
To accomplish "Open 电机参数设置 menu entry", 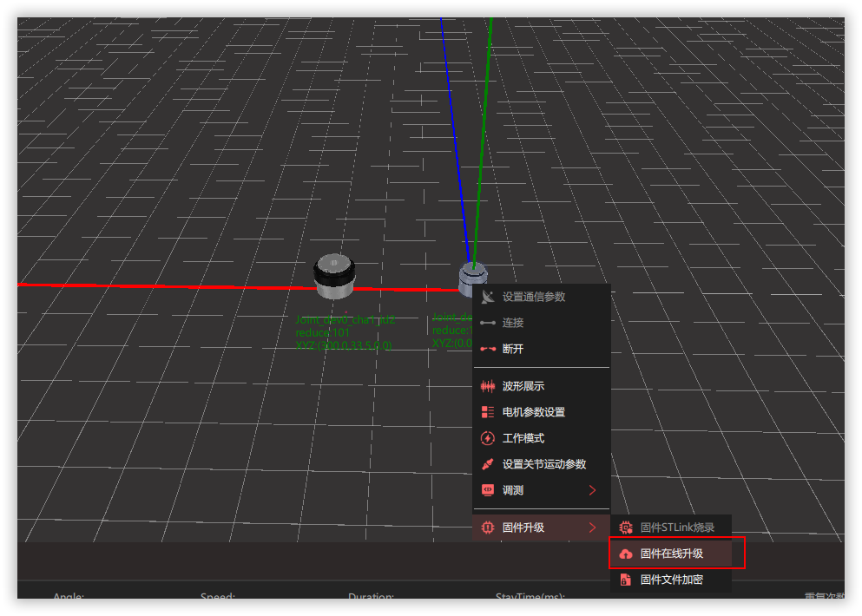I will [x=542, y=412].
